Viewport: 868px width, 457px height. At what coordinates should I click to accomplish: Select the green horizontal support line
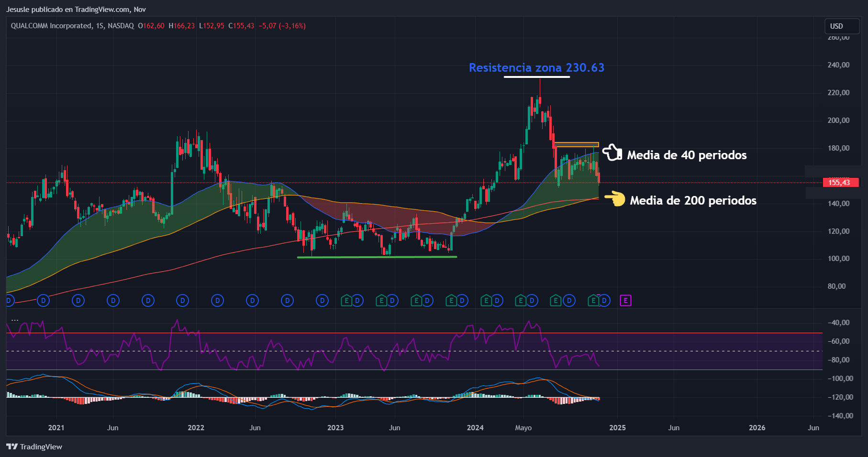point(377,257)
